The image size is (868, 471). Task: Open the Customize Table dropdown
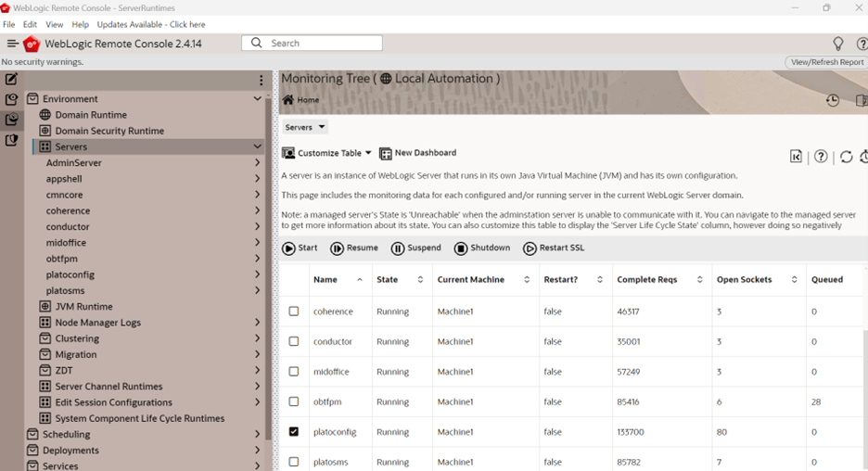[326, 153]
